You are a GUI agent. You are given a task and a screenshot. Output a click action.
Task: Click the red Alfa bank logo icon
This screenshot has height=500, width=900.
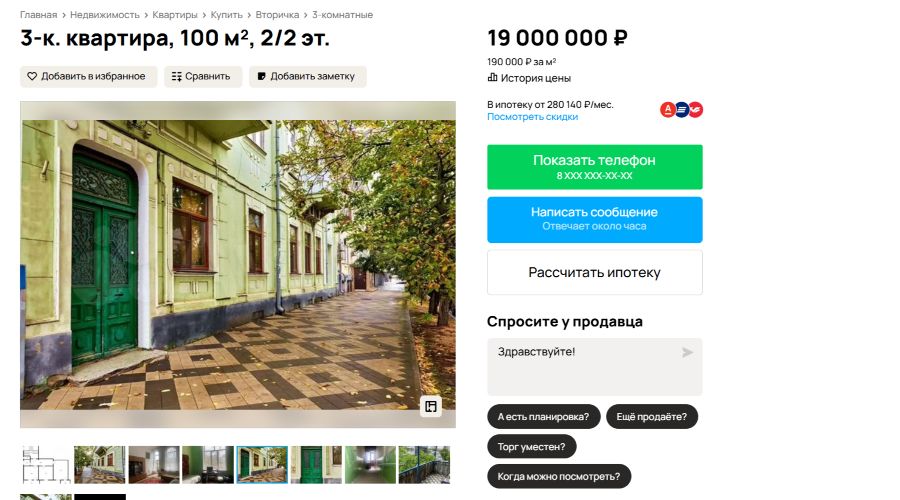coord(668,109)
